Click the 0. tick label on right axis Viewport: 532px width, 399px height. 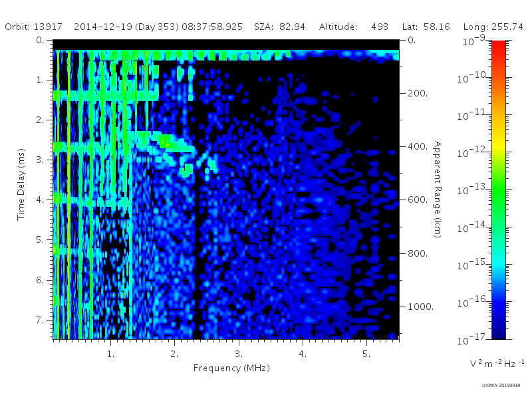click(x=412, y=40)
